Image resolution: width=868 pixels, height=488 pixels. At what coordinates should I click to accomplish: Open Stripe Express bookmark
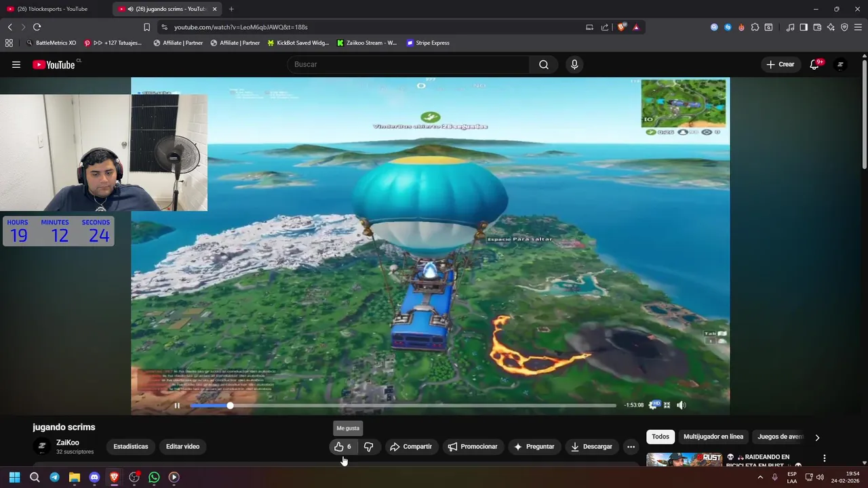pyautogui.click(x=428, y=43)
